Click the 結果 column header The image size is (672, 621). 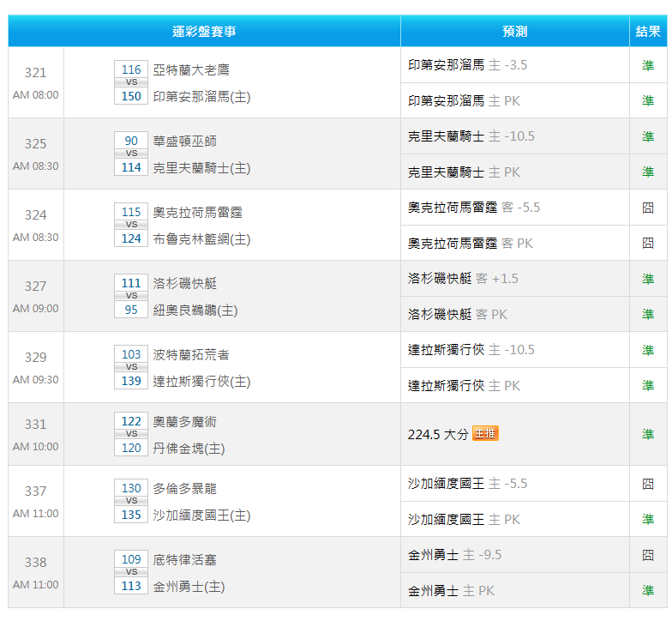[x=648, y=31]
